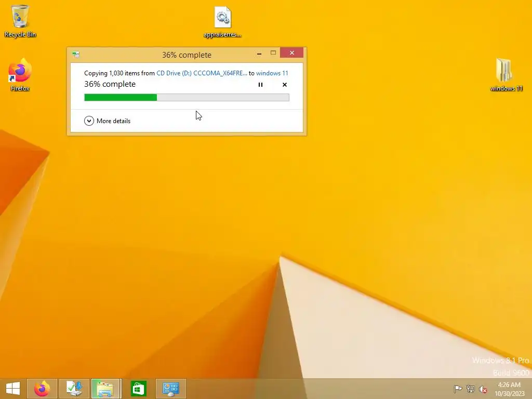
Task: Open the Windows Store taskbar icon
Action: pos(138,389)
